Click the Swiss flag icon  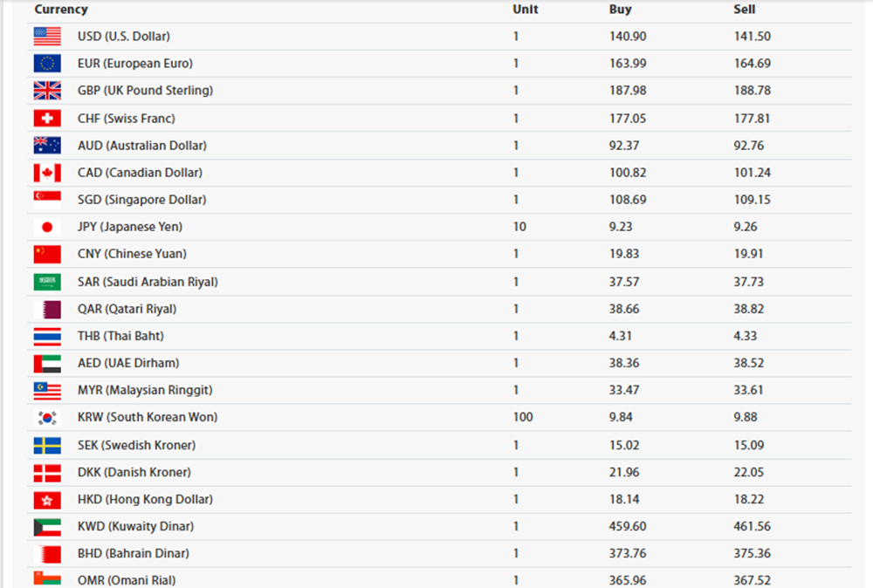click(x=47, y=119)
